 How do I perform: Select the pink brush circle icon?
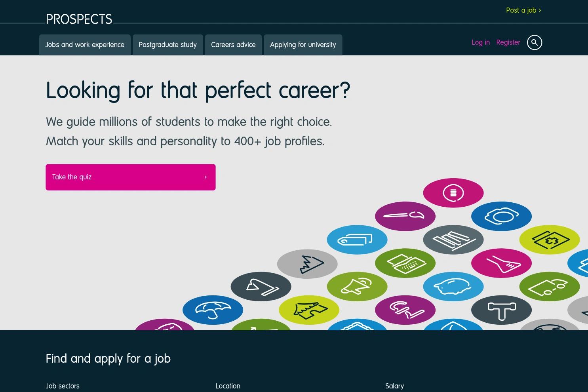pyautogui.click(x=501, y=263)
